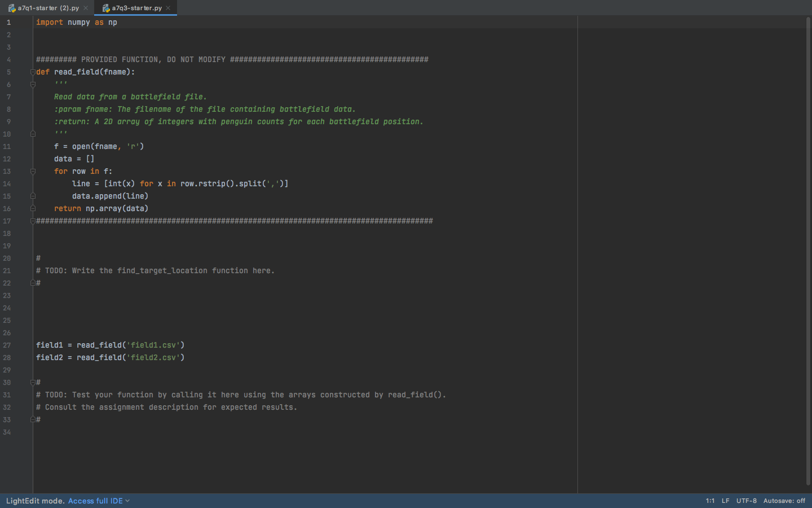Click the for loop end fold marker at line 15

33,196
